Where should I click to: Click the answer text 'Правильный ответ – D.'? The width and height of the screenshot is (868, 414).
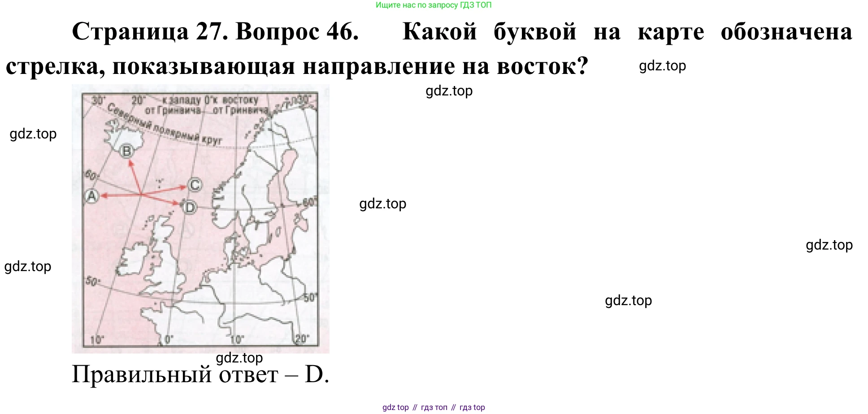200,374
